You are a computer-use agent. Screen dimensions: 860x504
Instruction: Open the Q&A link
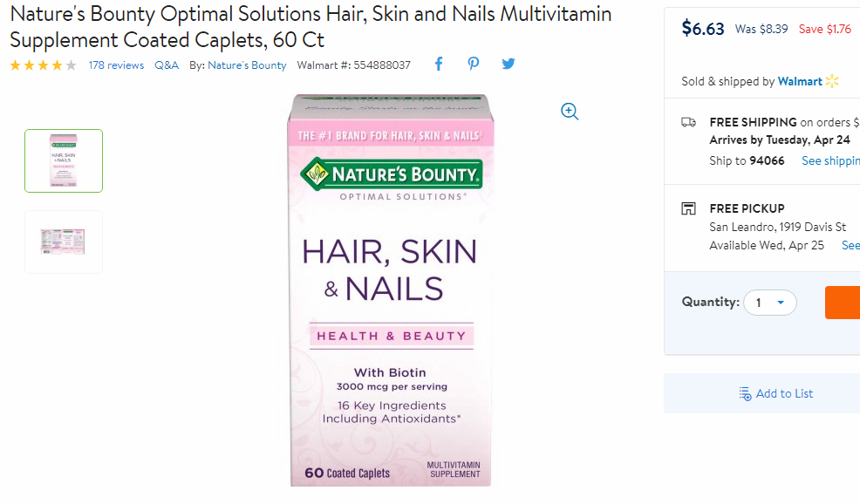(x=167, y=65)
